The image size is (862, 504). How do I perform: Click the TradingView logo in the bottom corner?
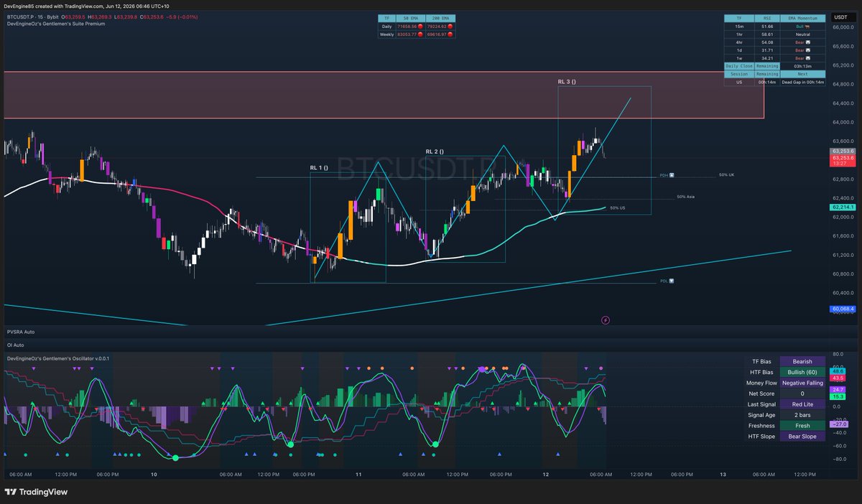click(36, 492)
